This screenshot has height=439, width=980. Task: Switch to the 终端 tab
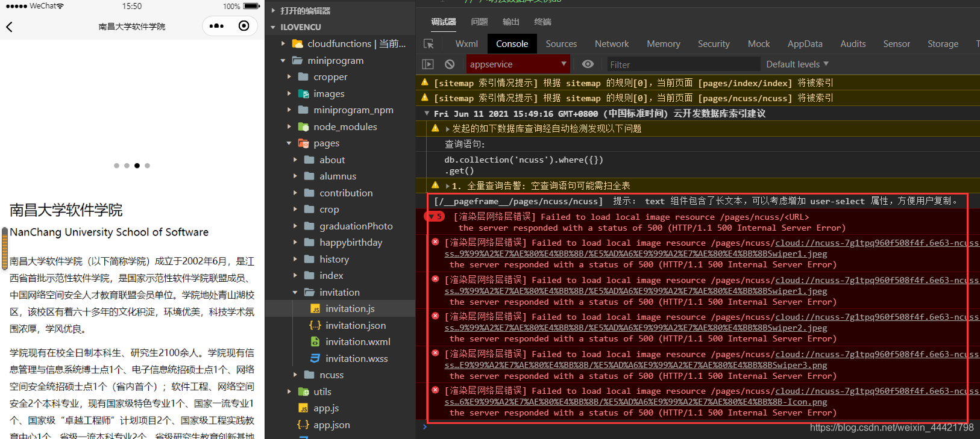click(542, 22)
